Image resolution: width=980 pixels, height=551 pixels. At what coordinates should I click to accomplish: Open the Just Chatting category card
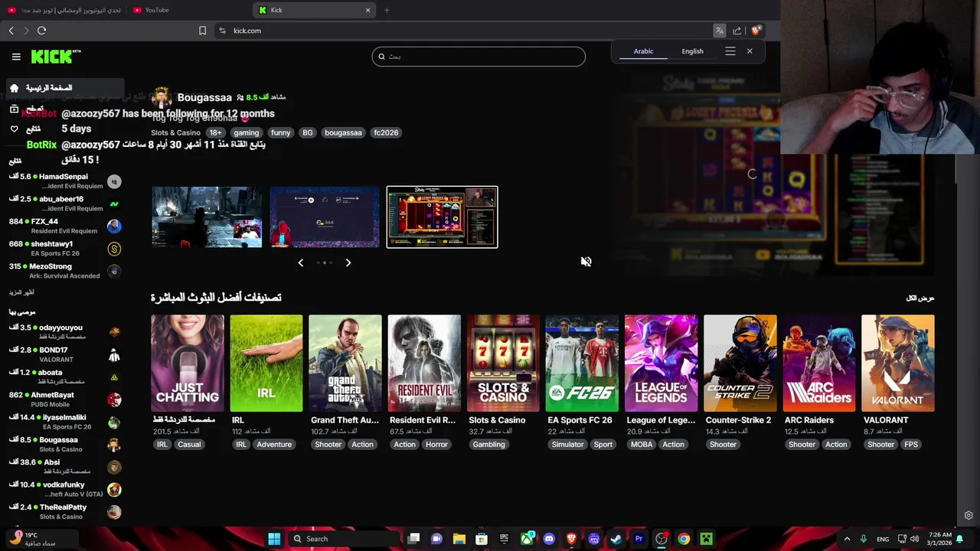tap(188, 364)
